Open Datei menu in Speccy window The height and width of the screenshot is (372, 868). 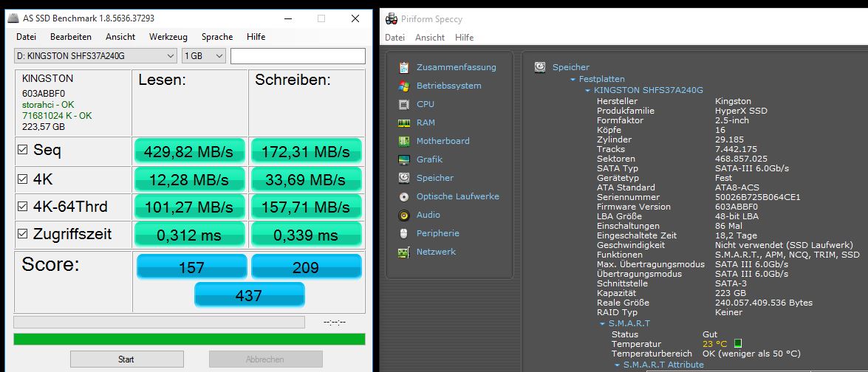pyautogui.click(x=394, y=38)
